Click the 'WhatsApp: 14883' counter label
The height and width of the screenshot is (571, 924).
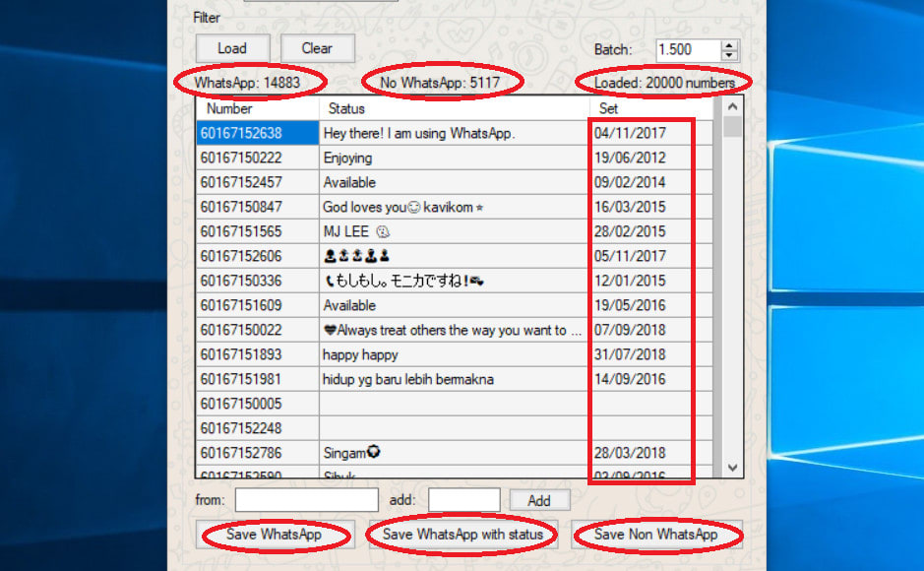[x=248, y=83]
